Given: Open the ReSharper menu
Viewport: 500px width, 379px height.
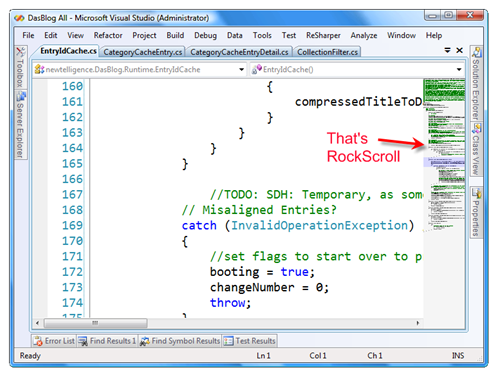Looking at the screenshot, I should point(323,35).
